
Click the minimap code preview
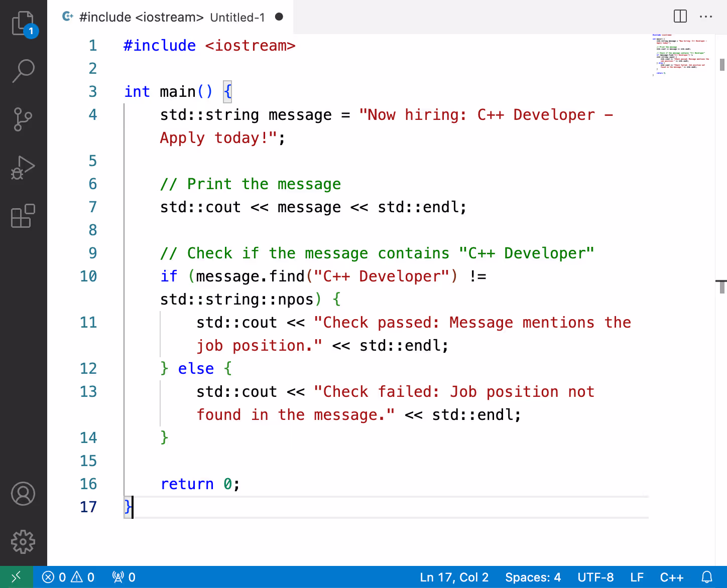point(681,54)
